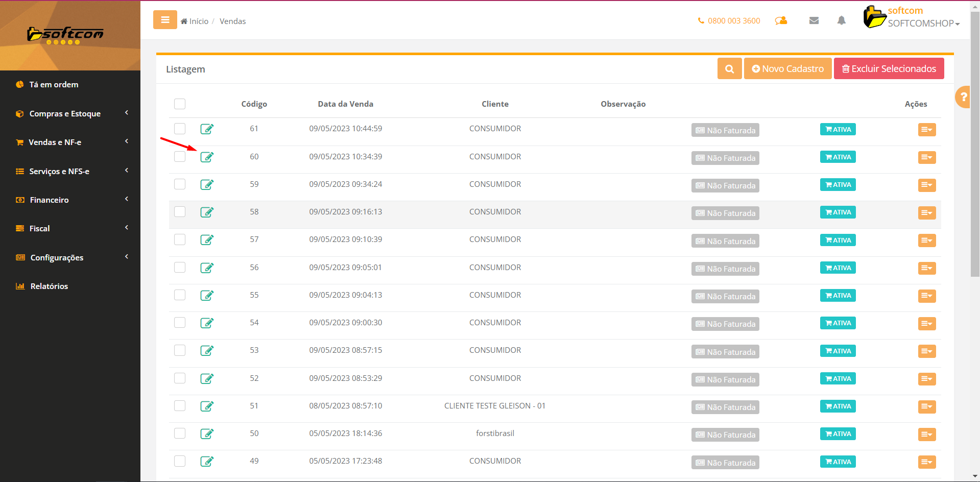
Task: Check the select-all checkbox in table header
Action: coord(180,104)
